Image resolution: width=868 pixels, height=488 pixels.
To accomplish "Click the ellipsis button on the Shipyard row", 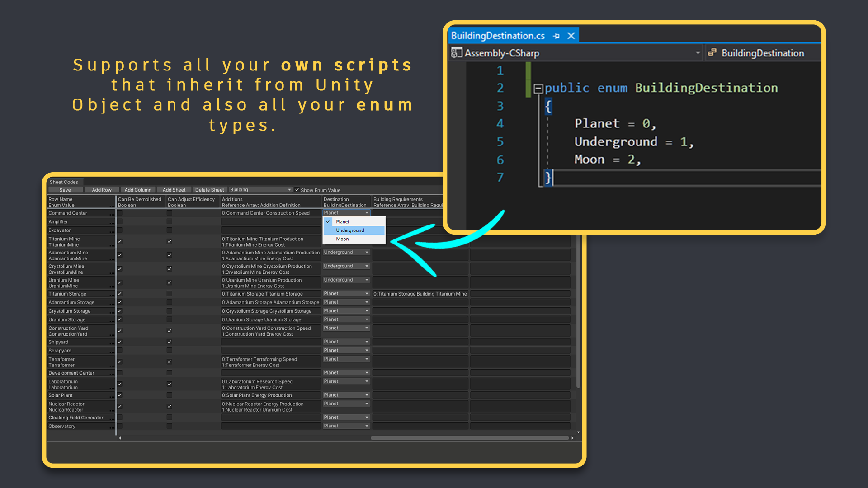I will (112, 343).
